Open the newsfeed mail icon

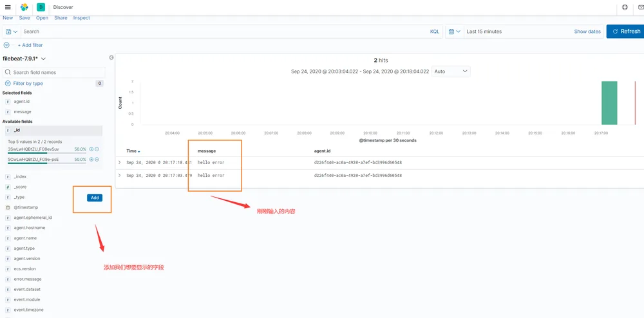coord(641,7)
